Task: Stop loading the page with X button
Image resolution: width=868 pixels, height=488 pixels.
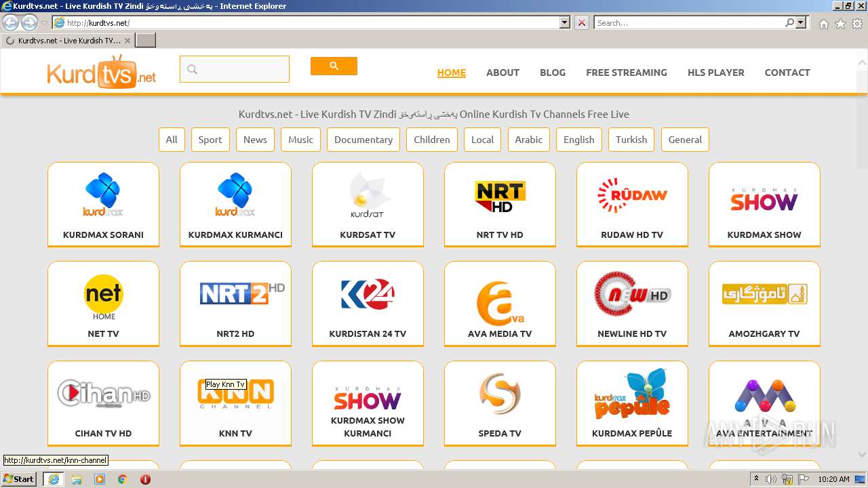Action: (582, 22)
